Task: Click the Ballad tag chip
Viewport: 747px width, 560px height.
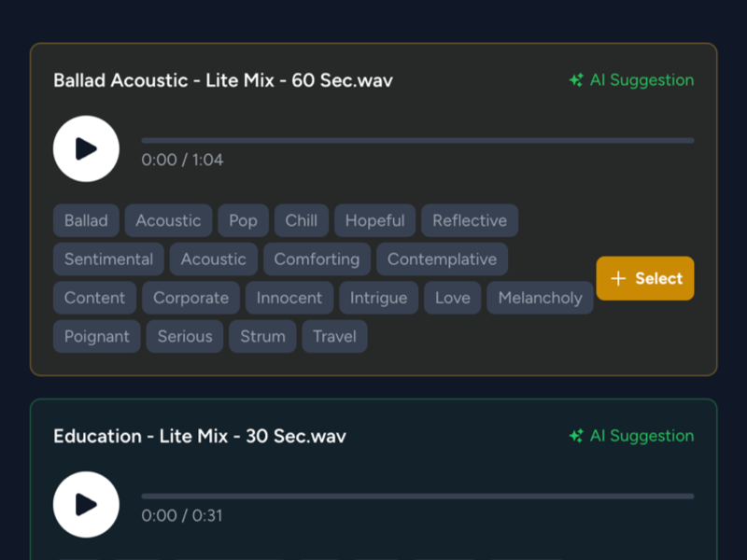Action: coord(86,220)
